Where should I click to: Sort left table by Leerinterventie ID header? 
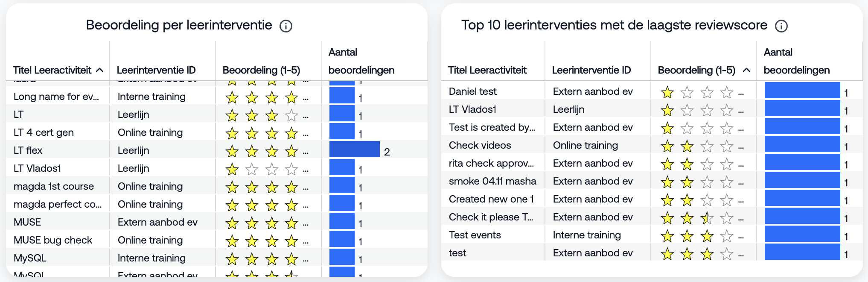pyautogui.click(x=156, y=70)
